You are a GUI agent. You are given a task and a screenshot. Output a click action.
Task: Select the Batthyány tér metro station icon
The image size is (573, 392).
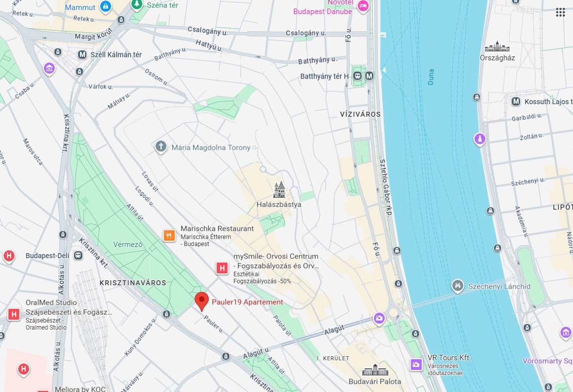(369, 75)
